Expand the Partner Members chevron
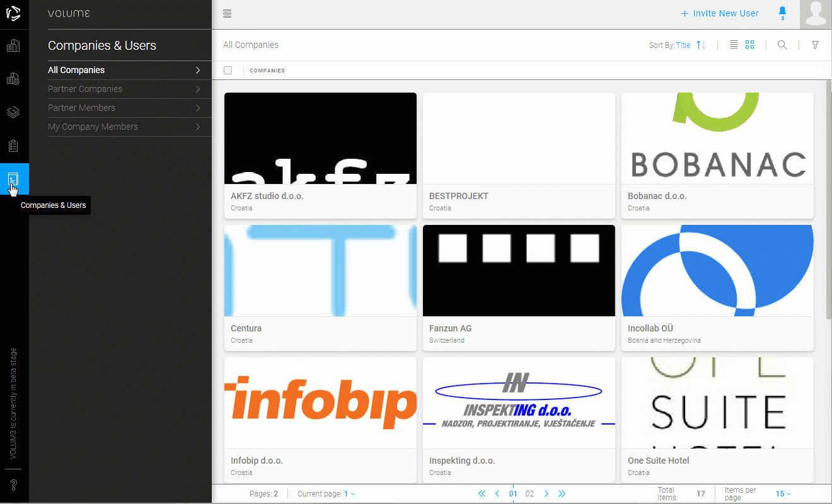The height and width of the screenshot is (504, 832). coord(198,108)
